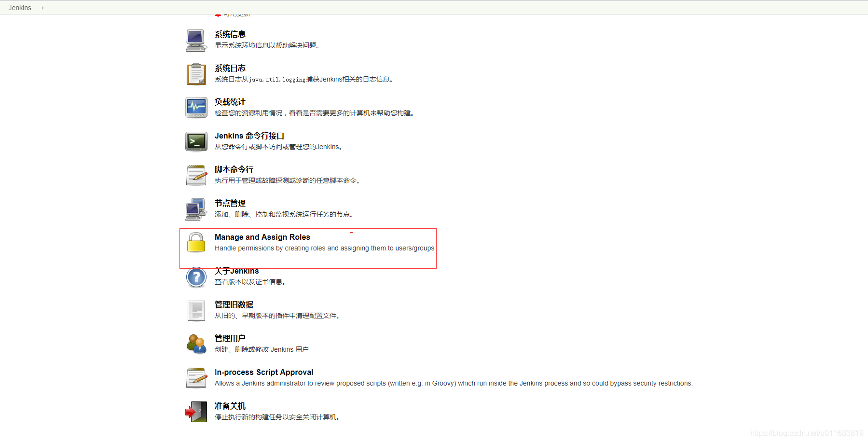868x442 pixels.
Task: Open the Jenkins 命令行接口 link
Action: [x=249, y=136]
